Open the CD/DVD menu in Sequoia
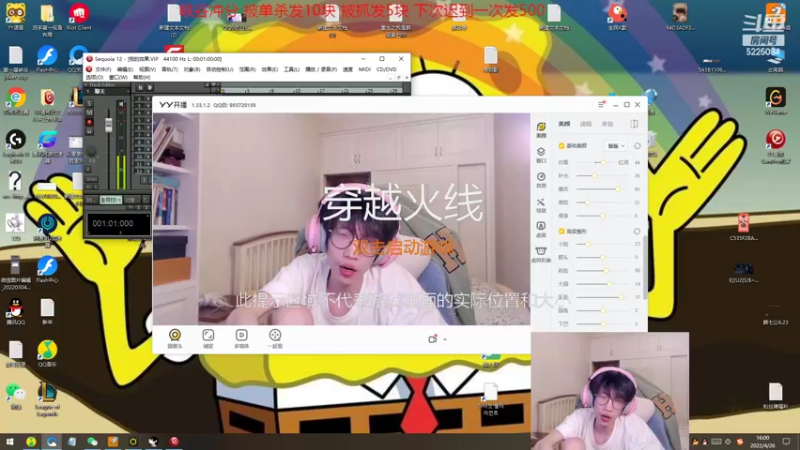This screenshot has width=800, height=450. click(x=386, y=69)
